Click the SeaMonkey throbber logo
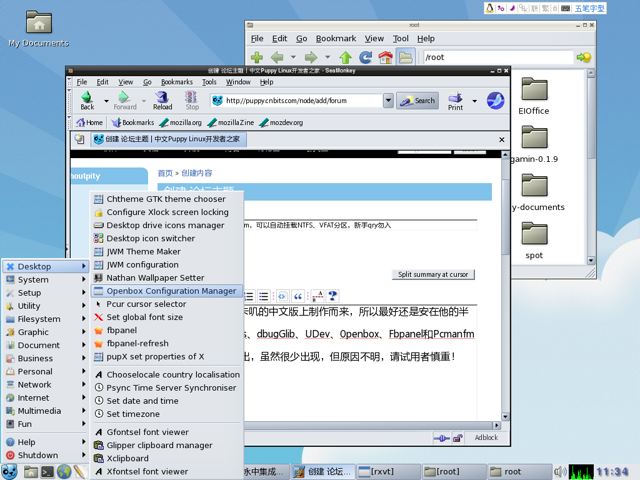This screenshot has width=640, height=480. [x=495, y=100]
